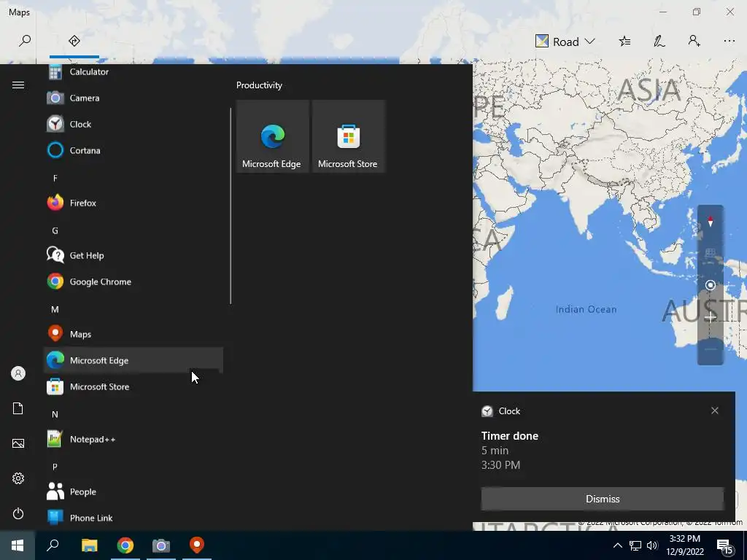Switch to Maps in the taskbar
The width and height of the screenshot is (747, 560).
tap(197, 545)
